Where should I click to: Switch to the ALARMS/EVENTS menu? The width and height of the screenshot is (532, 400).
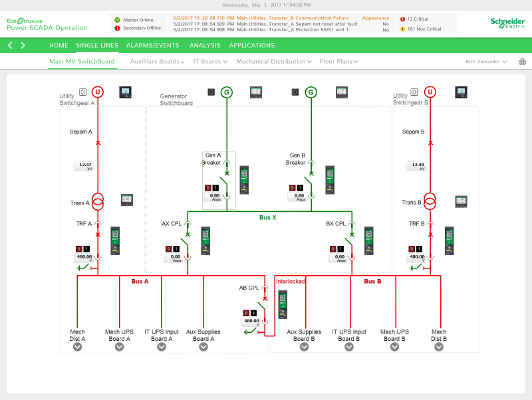(x=152, y=46)
